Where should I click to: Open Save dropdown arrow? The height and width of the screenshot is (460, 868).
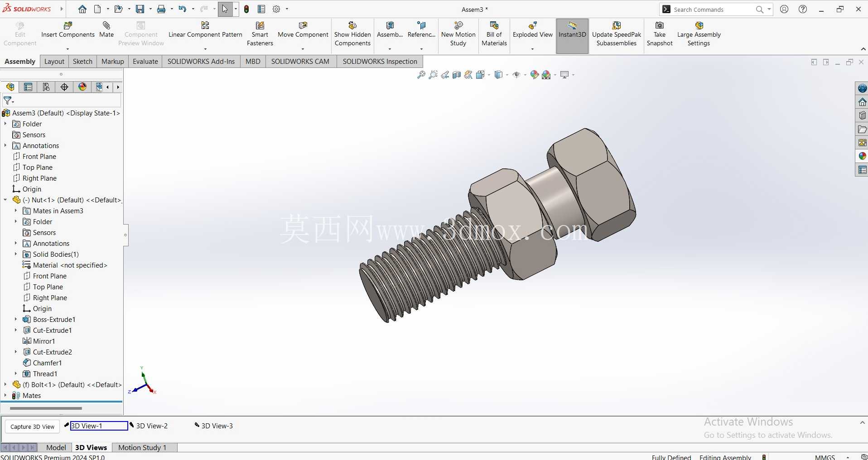click(x=149, y=9)
